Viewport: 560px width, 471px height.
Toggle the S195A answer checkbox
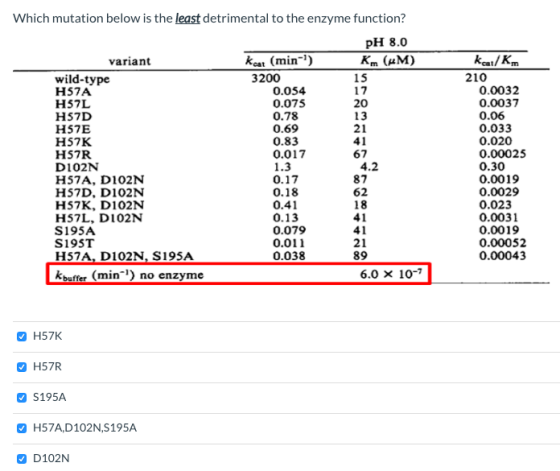pos(22,397)
